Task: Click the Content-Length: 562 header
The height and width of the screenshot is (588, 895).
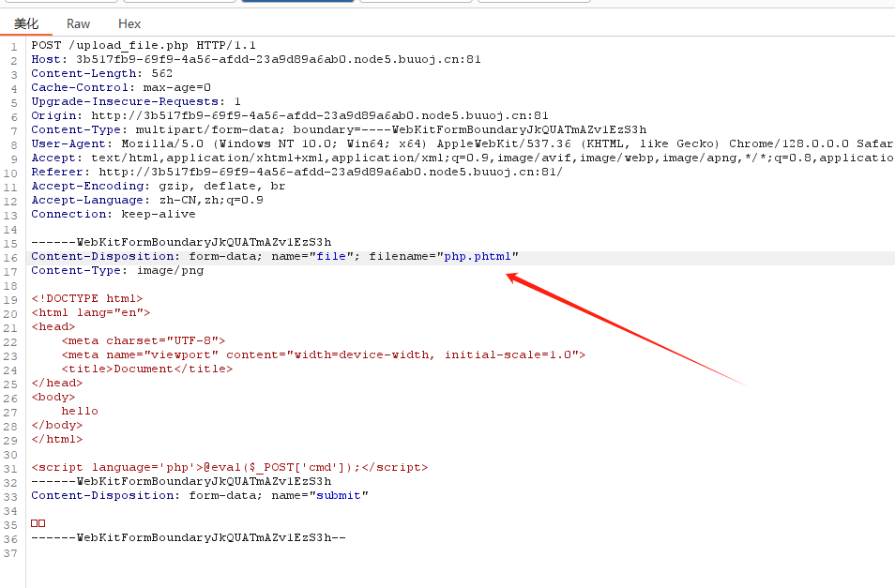Action: pos(101,73)
